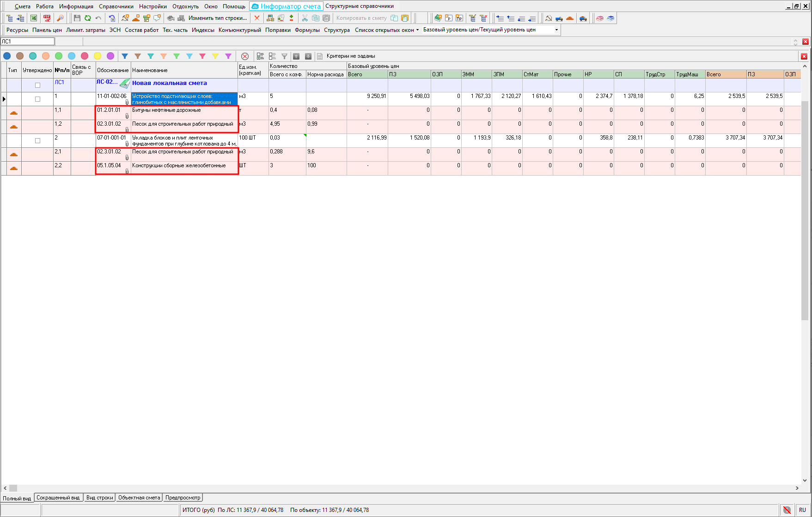812x517 pixels.
Task: Click the red X delete icon
Action: [x=257, y=18]
